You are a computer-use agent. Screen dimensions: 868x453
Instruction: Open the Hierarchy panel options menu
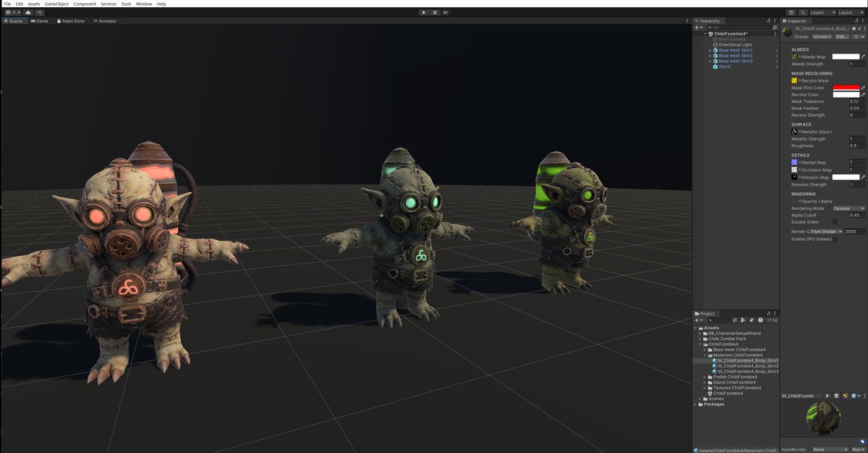pos(775,21)
